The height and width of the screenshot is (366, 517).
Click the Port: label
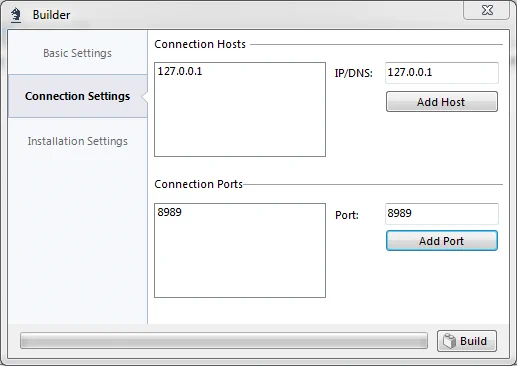pos(347,215)
